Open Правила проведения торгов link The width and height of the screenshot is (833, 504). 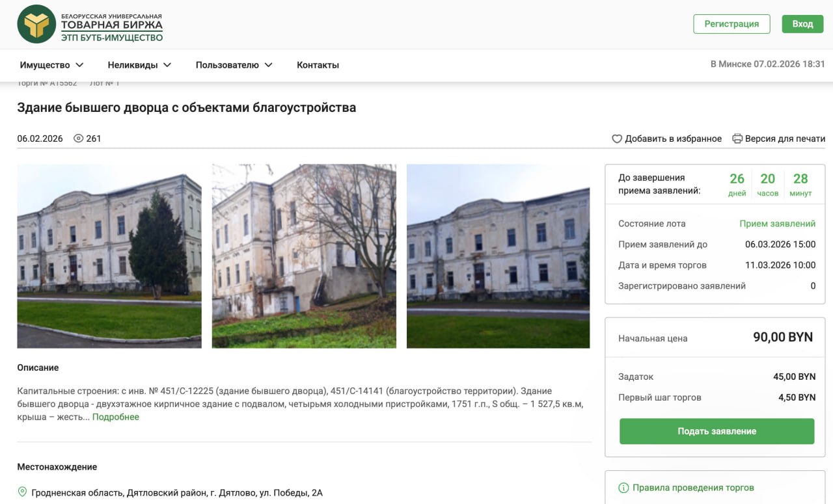point(693,488)
